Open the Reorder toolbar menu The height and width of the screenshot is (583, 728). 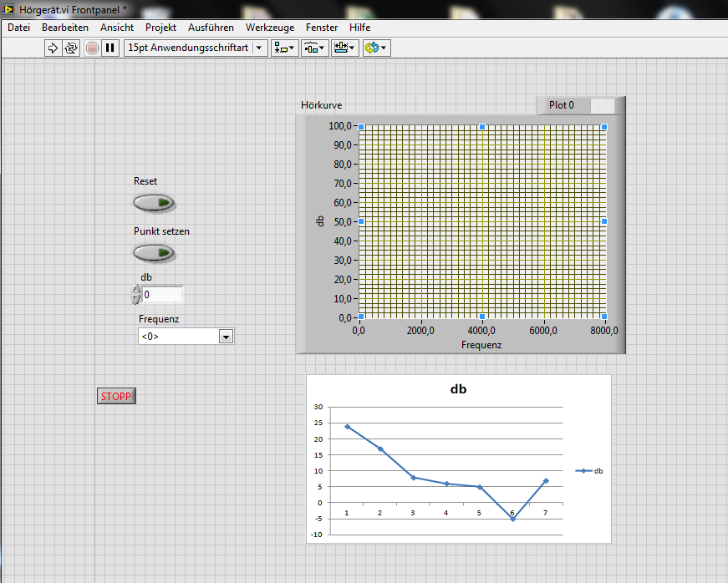pos(376,48)
